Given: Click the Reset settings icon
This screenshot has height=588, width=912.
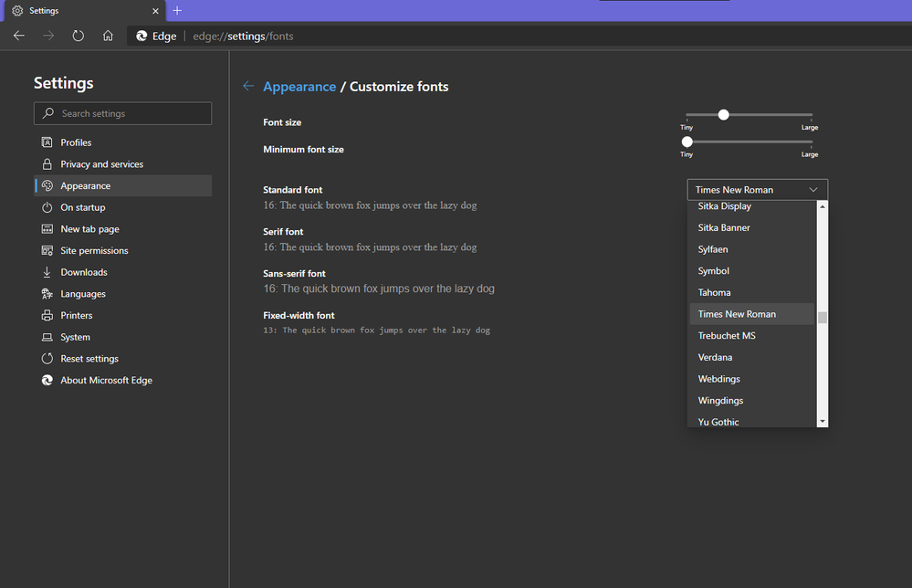Looking at the screenshot, I should (x=47, y=359).
